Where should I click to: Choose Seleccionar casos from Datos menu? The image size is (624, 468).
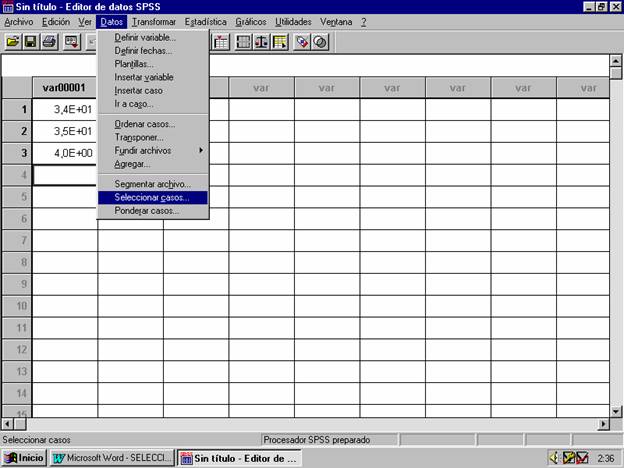pyautogui.click(x=153, y=198)
